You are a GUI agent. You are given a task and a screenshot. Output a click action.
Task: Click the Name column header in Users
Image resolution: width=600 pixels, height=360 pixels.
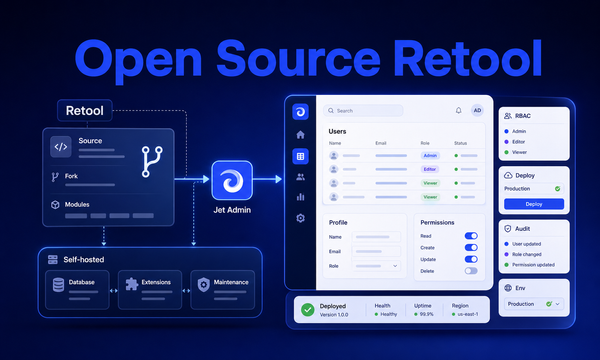click(x=335, y=143)
